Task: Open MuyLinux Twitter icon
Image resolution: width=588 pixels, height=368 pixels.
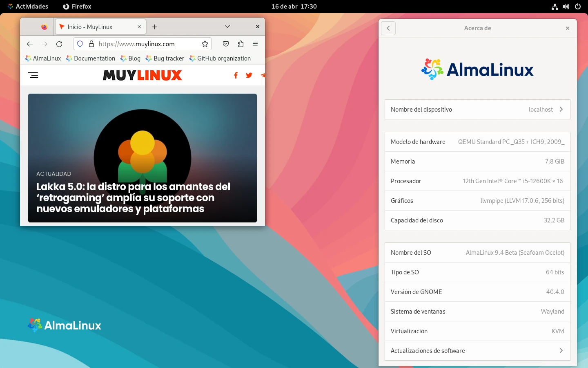Action: [249, 75]
